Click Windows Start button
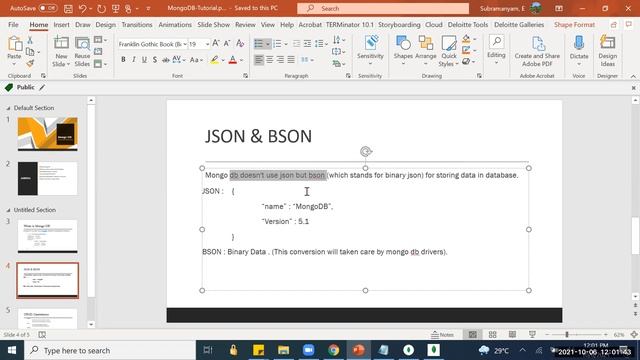The width and height of the screenshot is (640, 360). (12, 350)
